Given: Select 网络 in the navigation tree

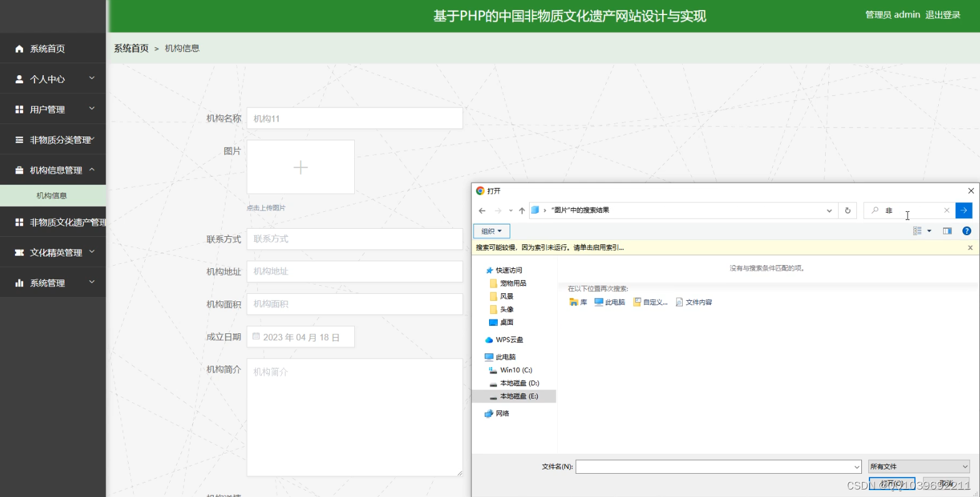Looking at the screenshot, I should 502,414.
